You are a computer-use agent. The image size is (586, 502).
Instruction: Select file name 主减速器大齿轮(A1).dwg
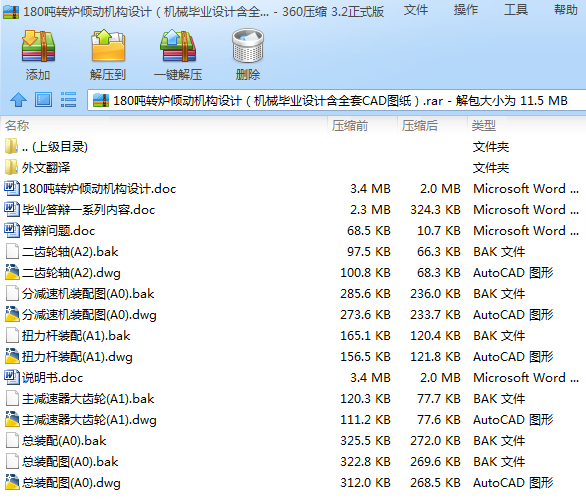pos(89,420)
